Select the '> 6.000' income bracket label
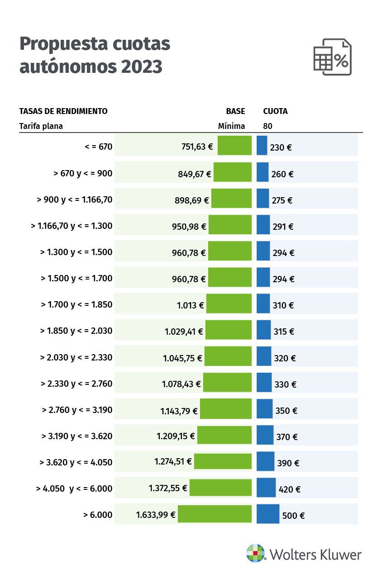The image size is (381, 588). point(98,515)
